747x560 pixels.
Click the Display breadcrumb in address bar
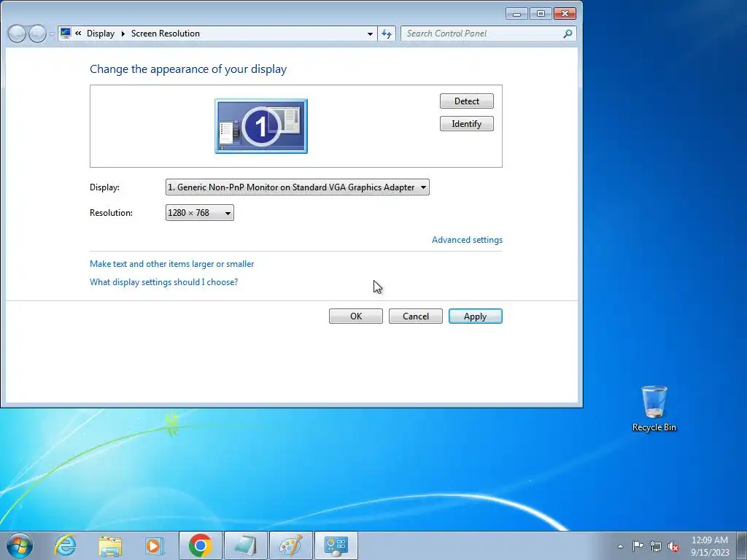[101, 34]
